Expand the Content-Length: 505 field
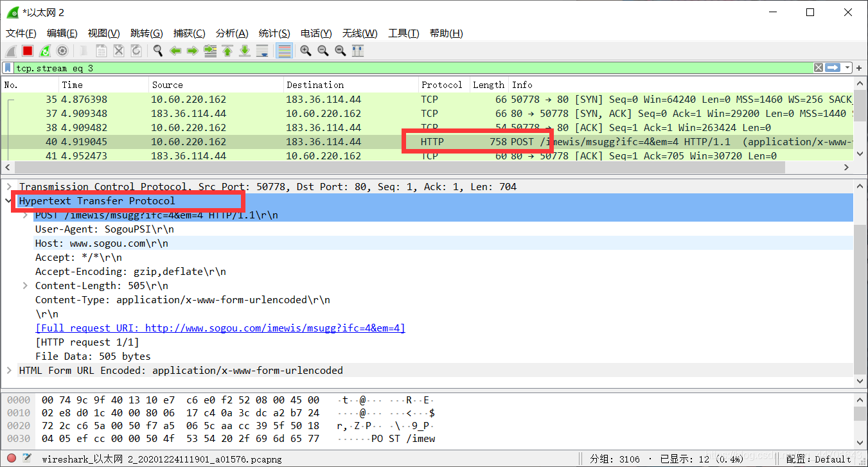Viewport: 868px width, 467px height. [x=25, y=286]
